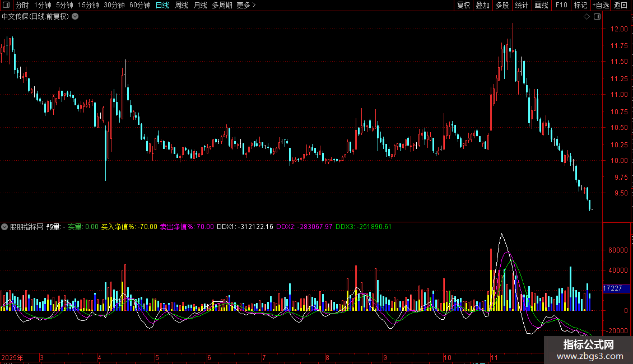This screenshot has width=633, height=364.
Task: Add the stock via +自选
Action: (601, 6)
